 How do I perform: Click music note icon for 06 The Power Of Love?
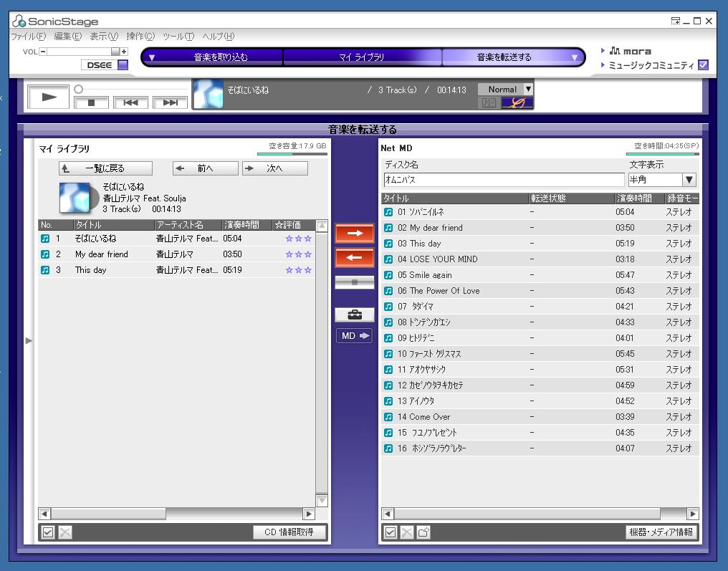(x=388, y=291)
